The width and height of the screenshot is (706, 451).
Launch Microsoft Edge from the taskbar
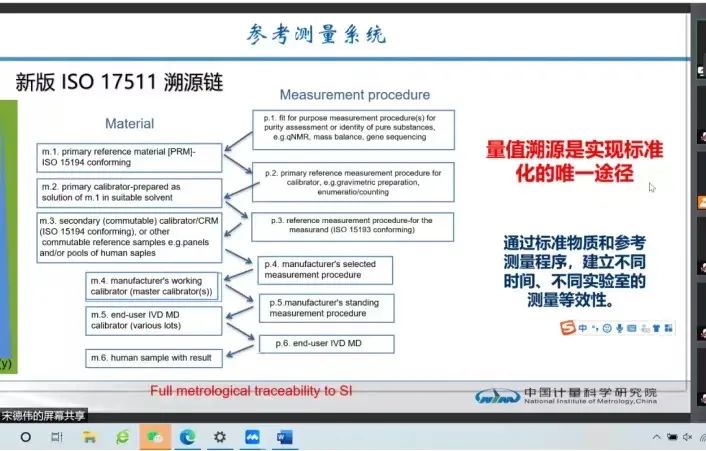click(187, 437)
